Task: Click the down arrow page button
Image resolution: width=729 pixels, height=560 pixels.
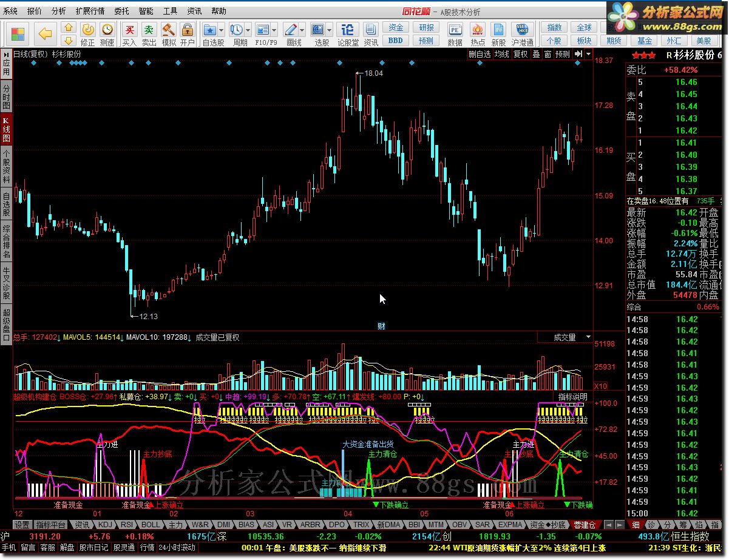Action: point(69,40)
